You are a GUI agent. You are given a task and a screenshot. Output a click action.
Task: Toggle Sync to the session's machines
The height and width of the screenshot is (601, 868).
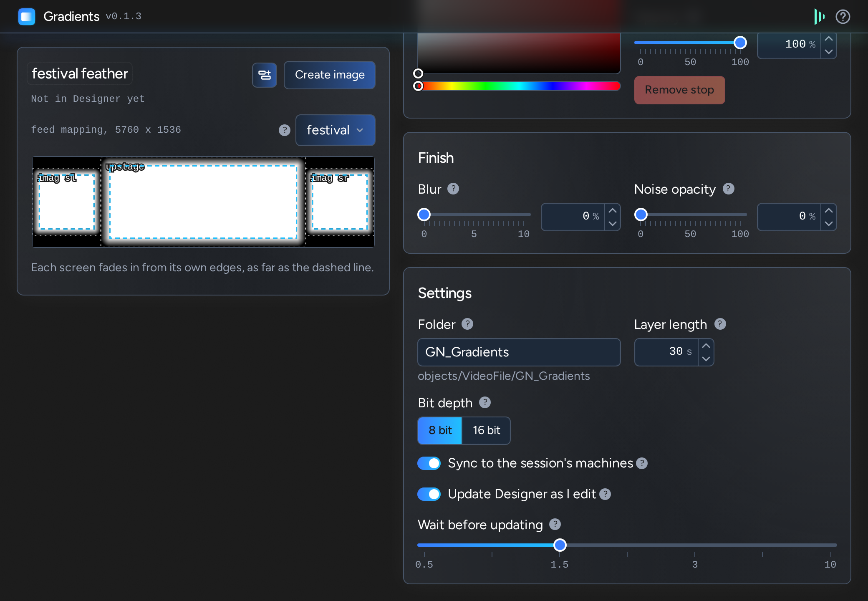click(x=429, y=463)
